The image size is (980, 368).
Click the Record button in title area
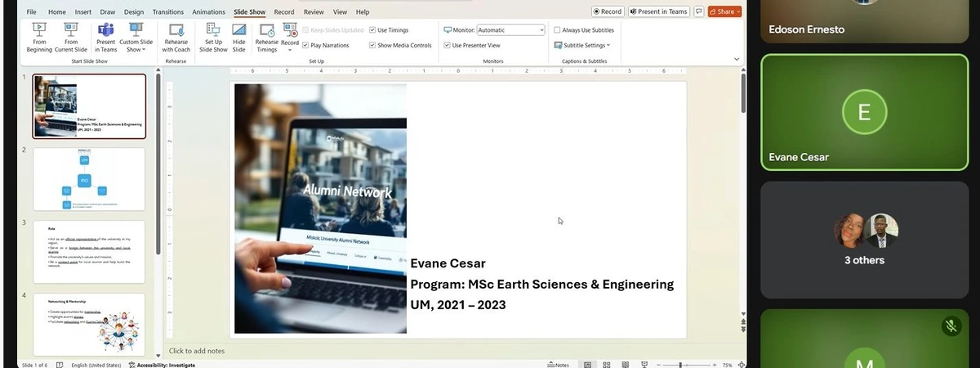coord(607,11)
